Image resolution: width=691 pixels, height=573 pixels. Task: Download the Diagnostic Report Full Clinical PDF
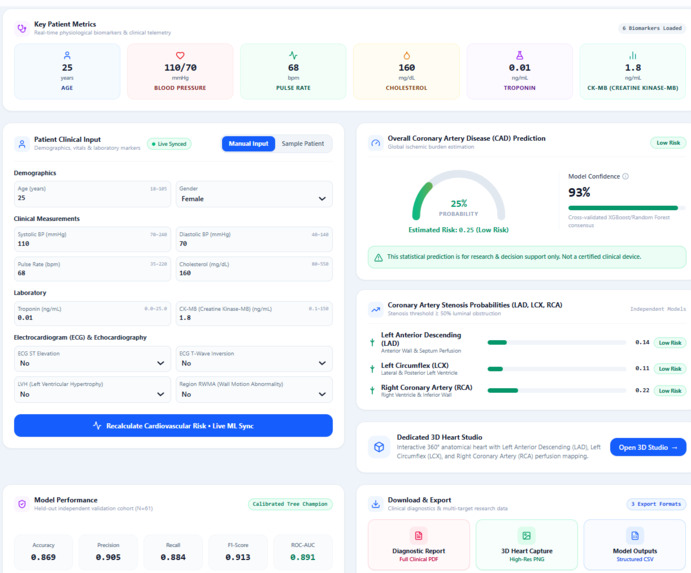pos(419,545)
